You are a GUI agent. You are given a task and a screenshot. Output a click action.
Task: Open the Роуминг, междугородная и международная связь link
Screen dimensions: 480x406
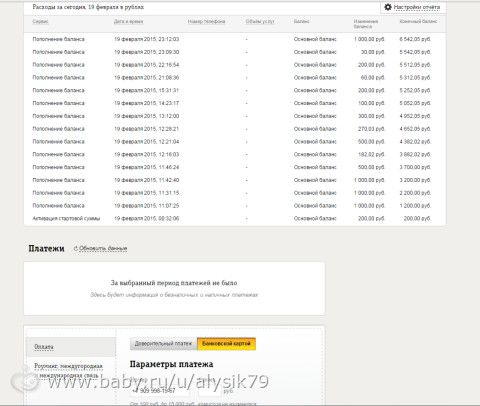[68, 371]
